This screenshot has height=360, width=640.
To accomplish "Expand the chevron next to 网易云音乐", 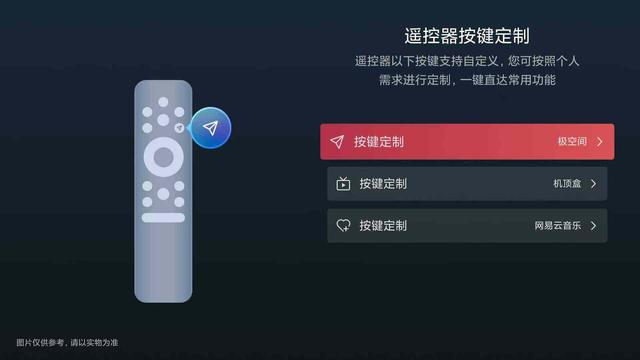I will tap(593, 225).
